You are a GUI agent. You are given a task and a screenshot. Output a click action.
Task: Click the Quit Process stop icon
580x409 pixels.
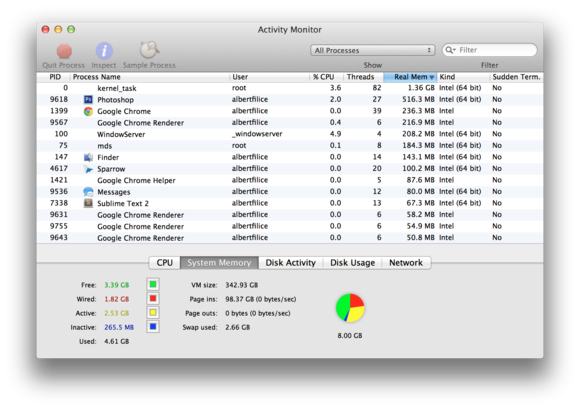(x=64, y=51)
